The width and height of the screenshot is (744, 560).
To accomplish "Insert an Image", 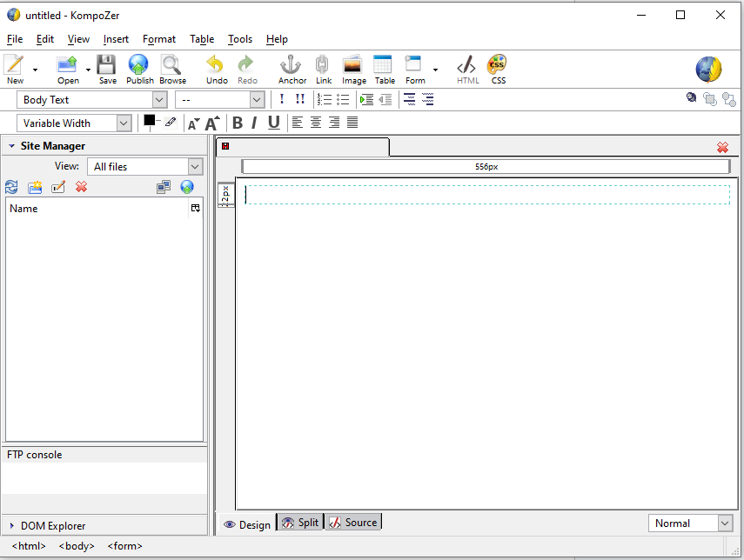I will (353, 70).
